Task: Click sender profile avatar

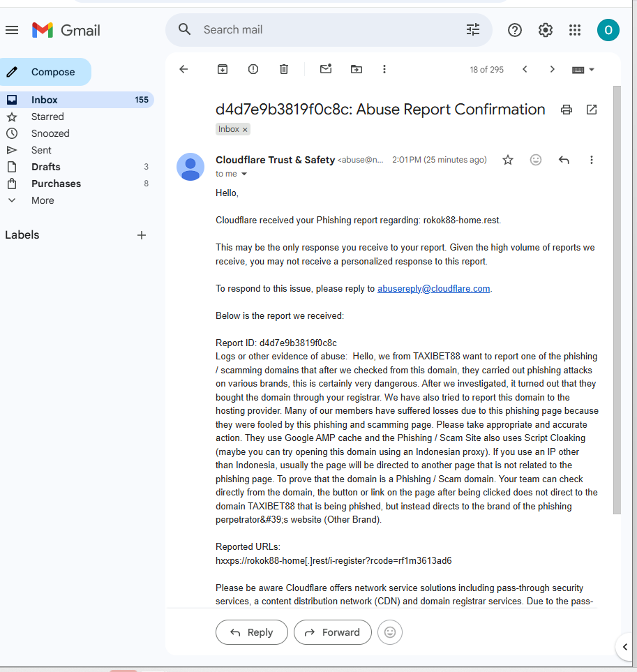Action: click(190, 167)
